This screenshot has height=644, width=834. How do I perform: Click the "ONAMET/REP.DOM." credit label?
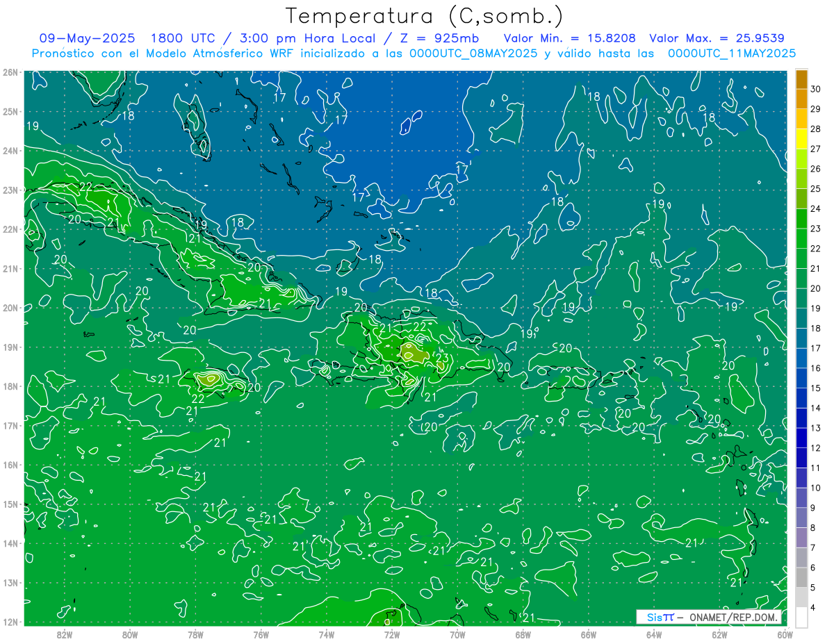click(x=733, y=617)
